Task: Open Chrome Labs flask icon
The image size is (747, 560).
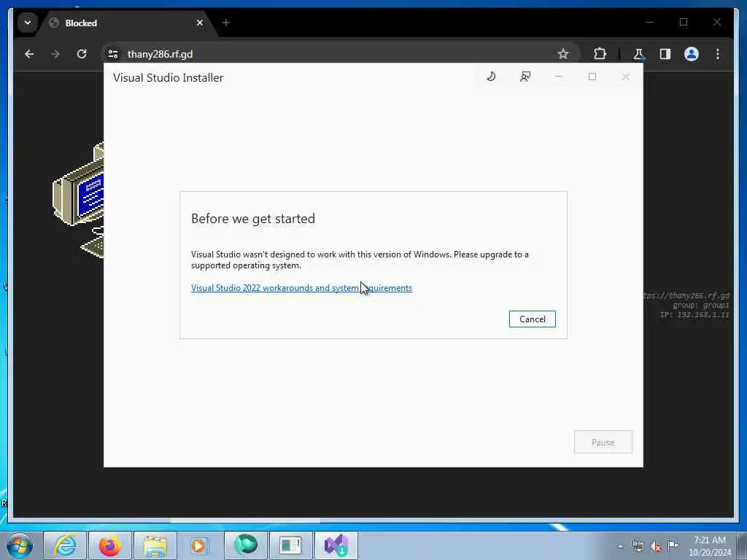Action: tap(638, 54)
